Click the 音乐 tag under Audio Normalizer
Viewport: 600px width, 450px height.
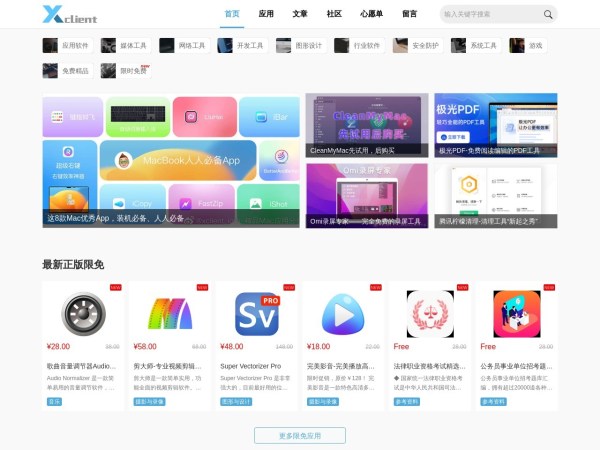[x=55, y=402]
